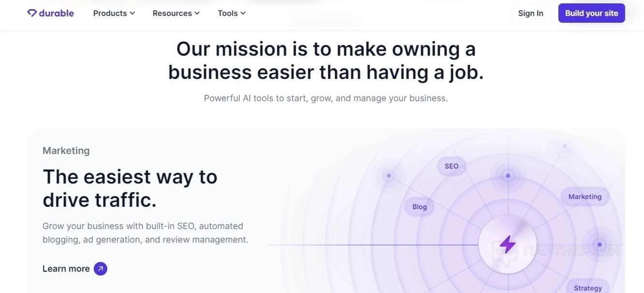644x293 pixels.
Task: Click the central lightning bolt icon
Action: click(507, 244)
